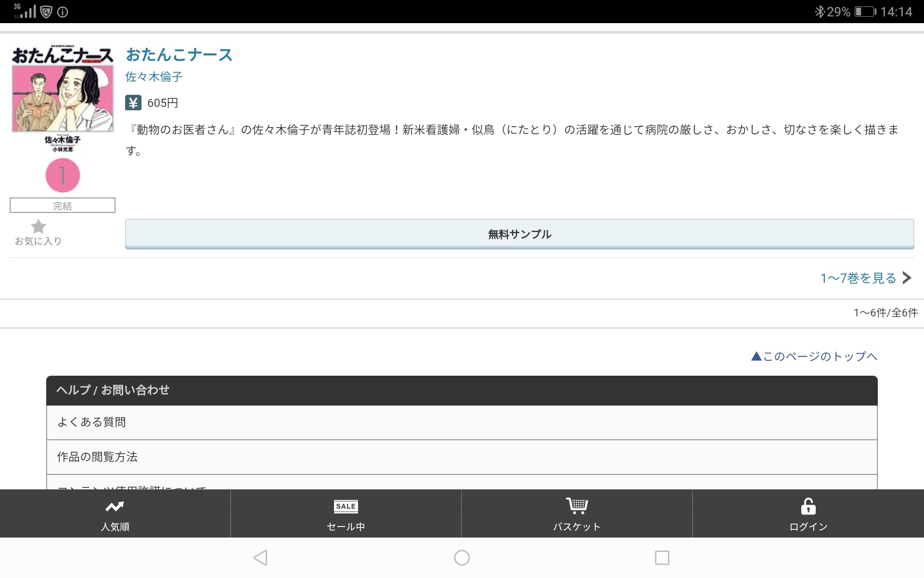
Task: Tap the favorite star icon
Action: coord(38,226)
